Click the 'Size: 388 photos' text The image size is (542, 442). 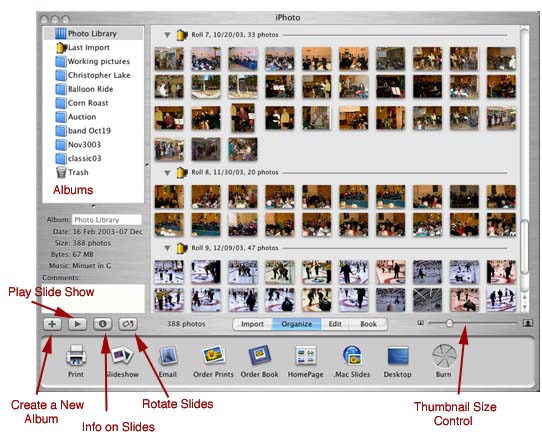click(x=83, y=243)
